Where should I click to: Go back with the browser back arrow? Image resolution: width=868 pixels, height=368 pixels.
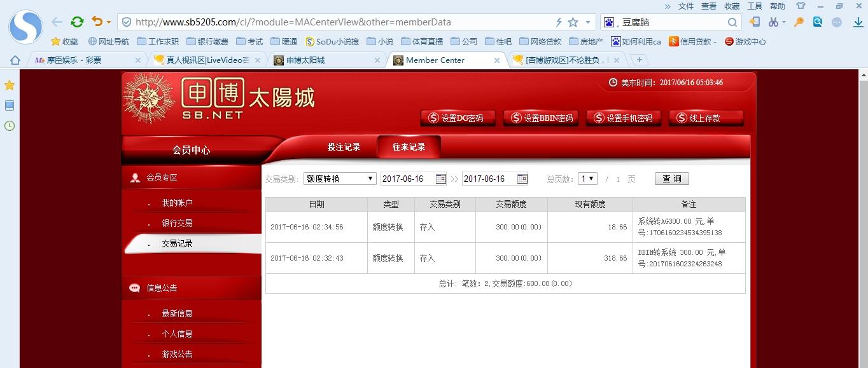57,22
